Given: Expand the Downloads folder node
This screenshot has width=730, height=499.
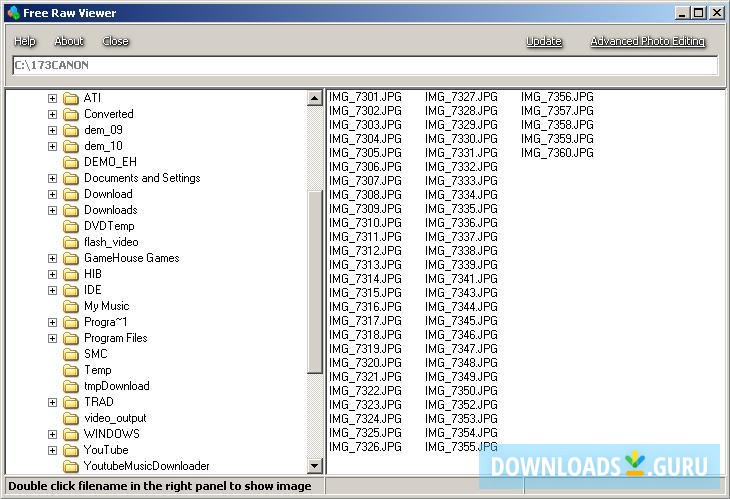Looking at the screenshot, I should (x=53, y=210).
